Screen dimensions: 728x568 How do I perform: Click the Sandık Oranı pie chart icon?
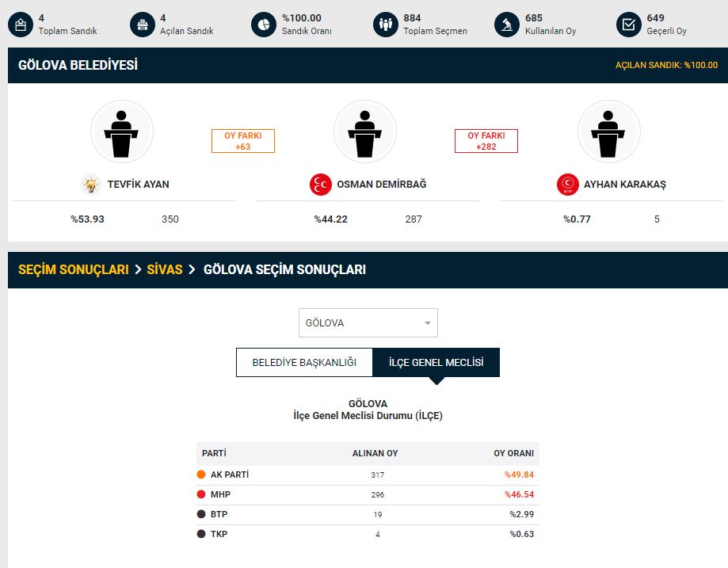264,25
